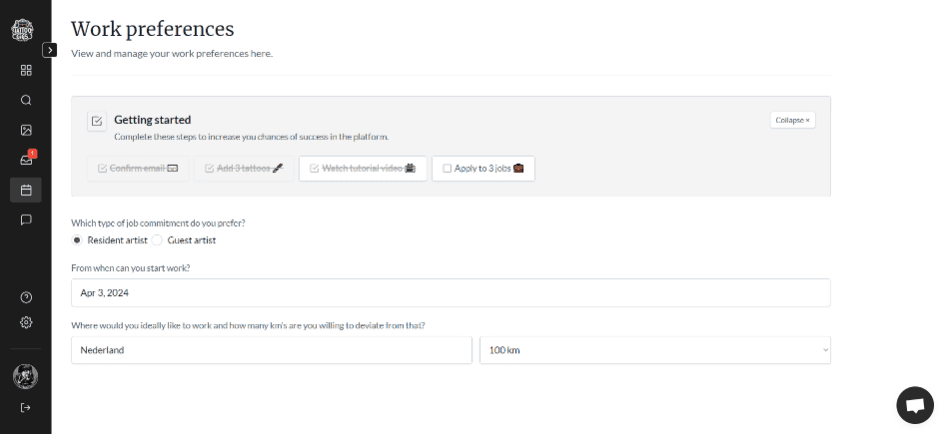Expand the sidebar with the chevron arrow

click(49, 50)
